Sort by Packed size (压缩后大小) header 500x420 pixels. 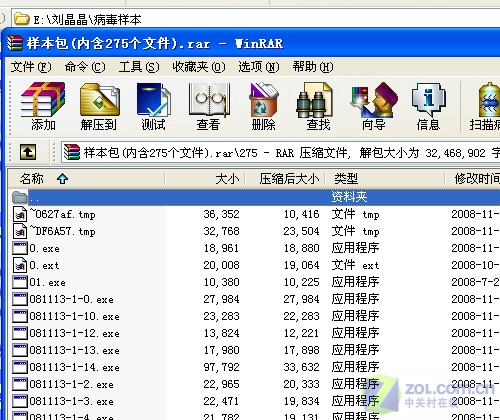pyautogui.click(x=285, y=179)
